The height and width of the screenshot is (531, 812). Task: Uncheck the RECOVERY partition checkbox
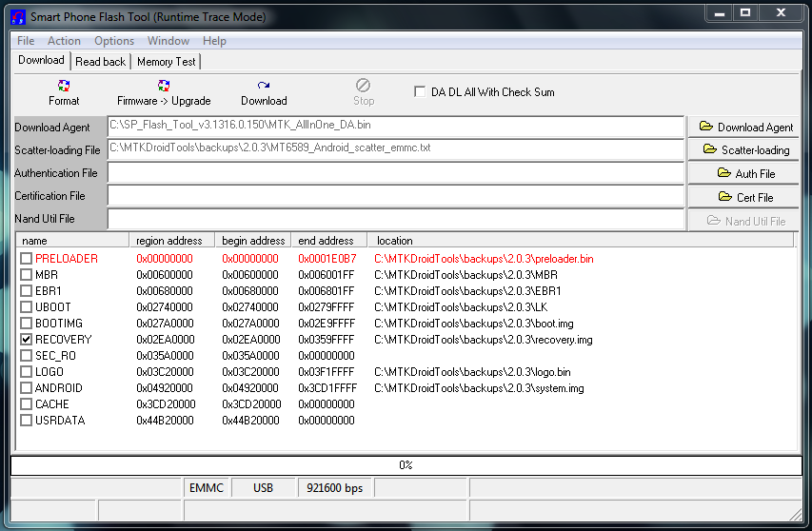tap(27, 340)
